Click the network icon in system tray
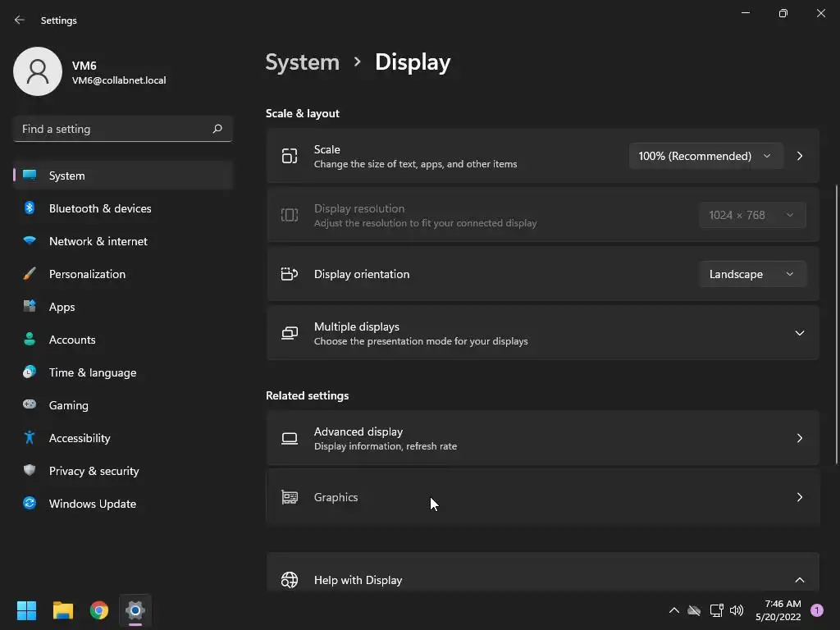This screenshot has height=630, width=840. pyautogui.click(x=716, y=610)
